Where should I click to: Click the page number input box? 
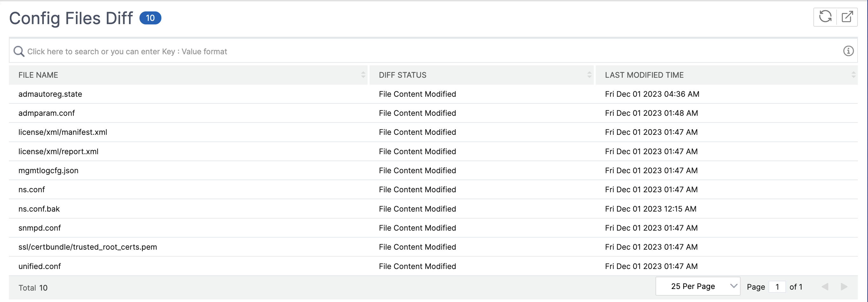tap(777, 287)
